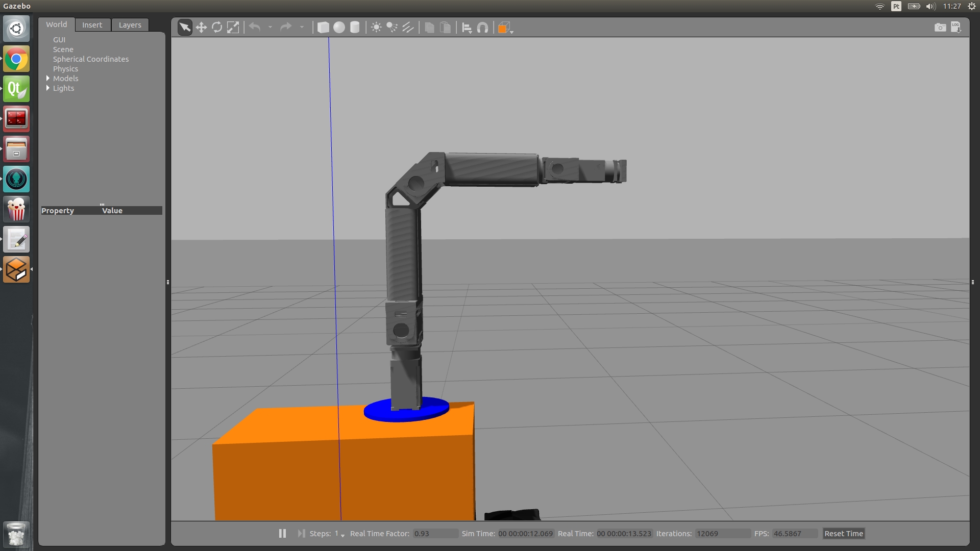Switch to the Layers tab
Image resolution: width=980 pixels, height=551 pixels.
pyautogui.click(x=130, y=25)
